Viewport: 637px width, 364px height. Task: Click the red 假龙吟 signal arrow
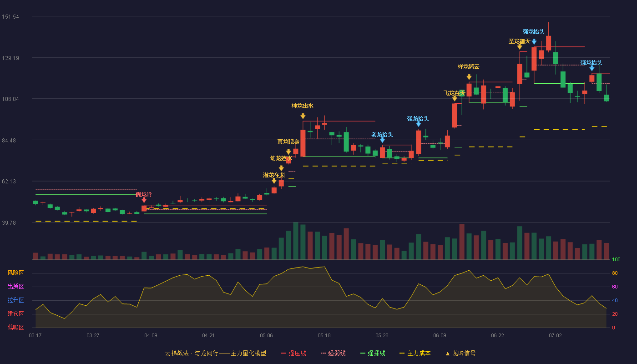pos(144,200)
